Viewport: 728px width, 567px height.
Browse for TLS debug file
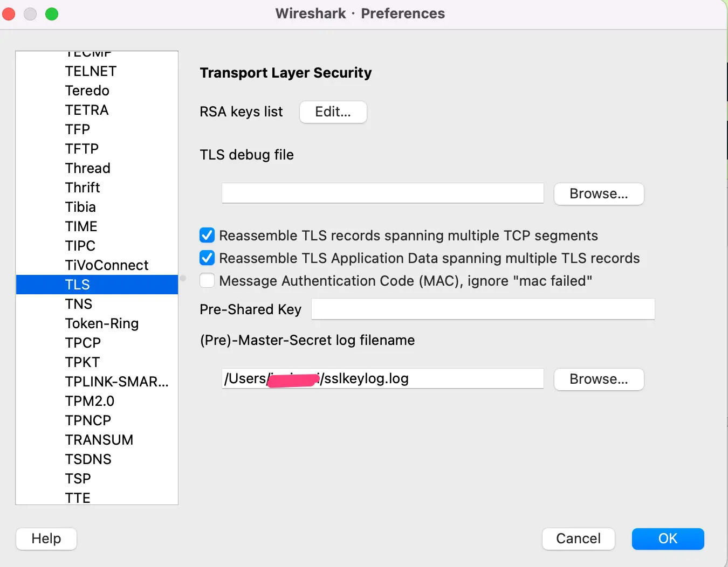pos(599,194)
